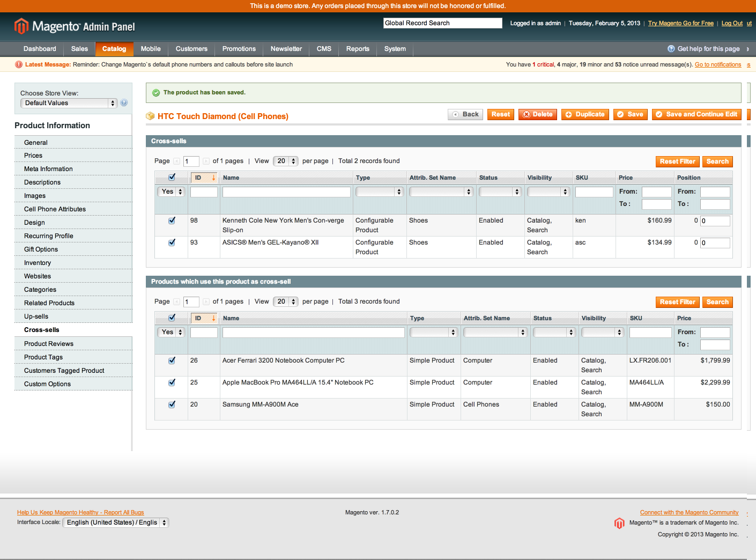Click the Magento Admin Panel logo
Screen dimensions: 756x560
click(75, 26)
